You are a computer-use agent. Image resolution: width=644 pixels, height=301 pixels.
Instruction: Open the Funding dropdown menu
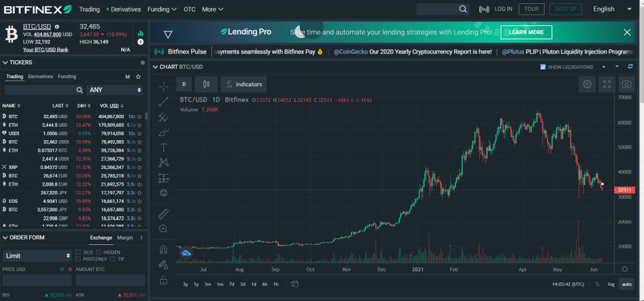(x=162, y=9)
